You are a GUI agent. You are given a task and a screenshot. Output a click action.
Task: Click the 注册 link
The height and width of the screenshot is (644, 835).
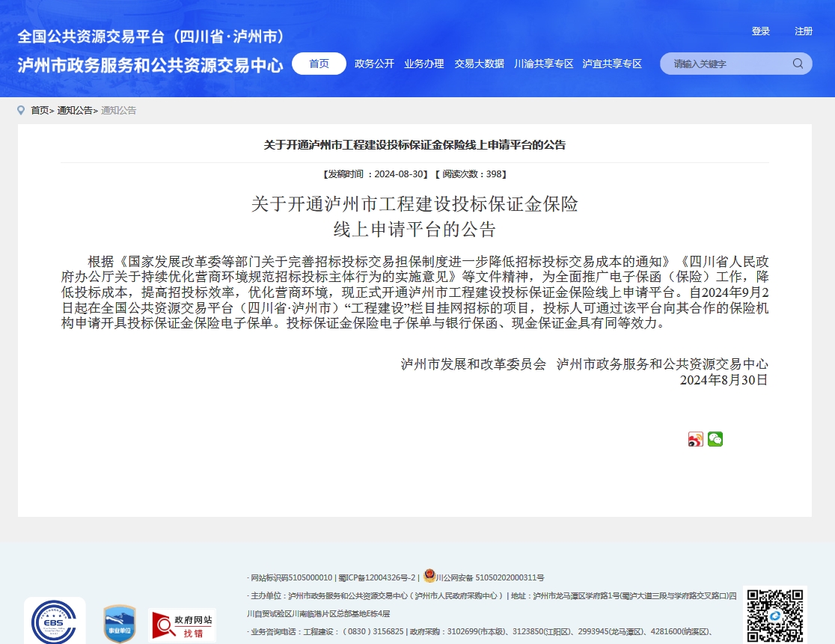804,31
